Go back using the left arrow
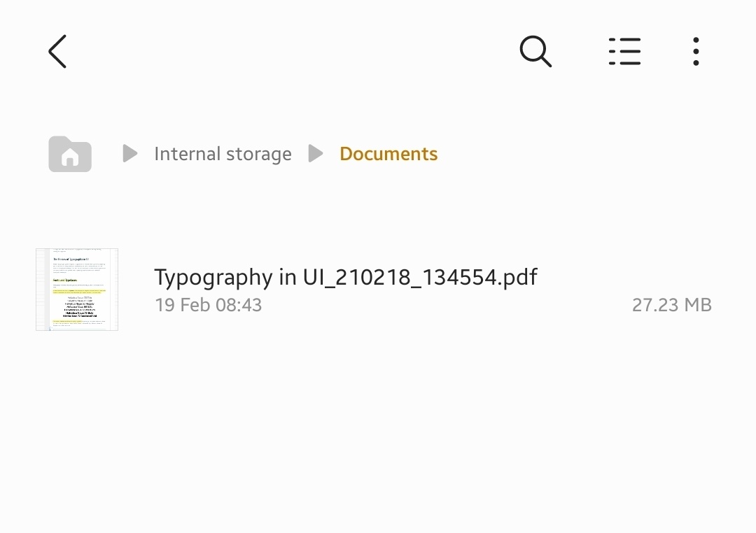This screenshot has width=756, height=533. coord(57,51)
